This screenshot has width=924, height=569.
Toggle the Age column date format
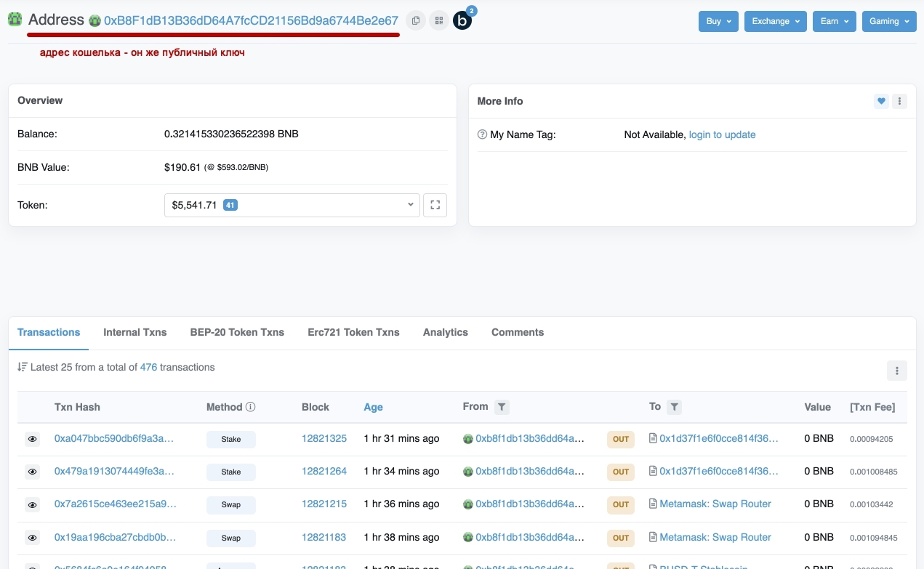point(373,407)
